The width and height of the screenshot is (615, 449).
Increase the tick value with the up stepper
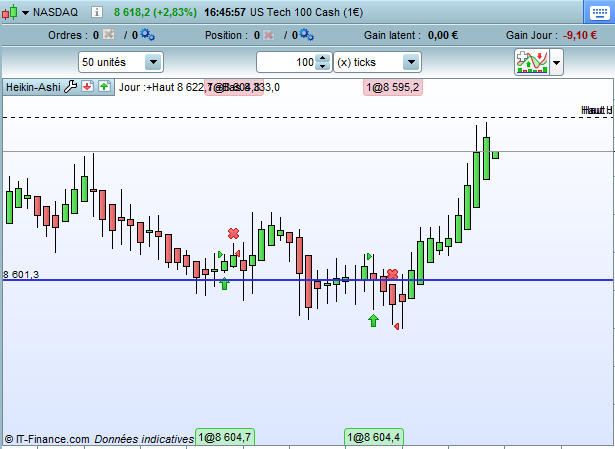tap(323, 58)
